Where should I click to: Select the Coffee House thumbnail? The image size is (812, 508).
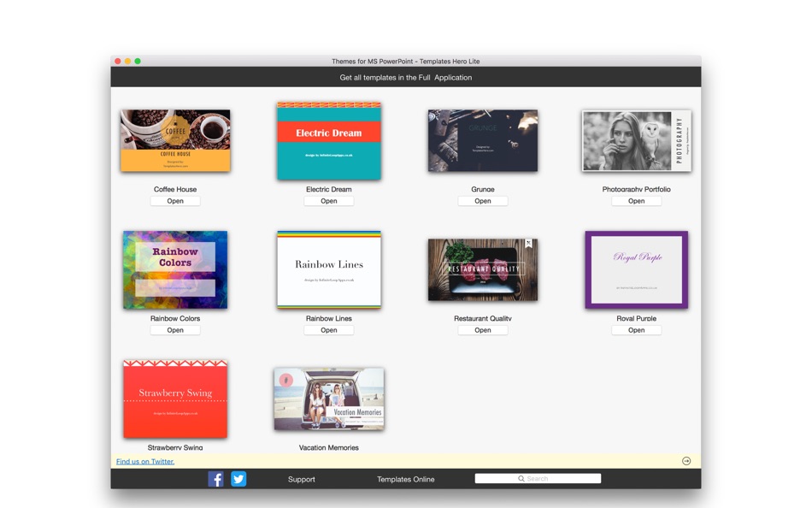coord(175,140)
